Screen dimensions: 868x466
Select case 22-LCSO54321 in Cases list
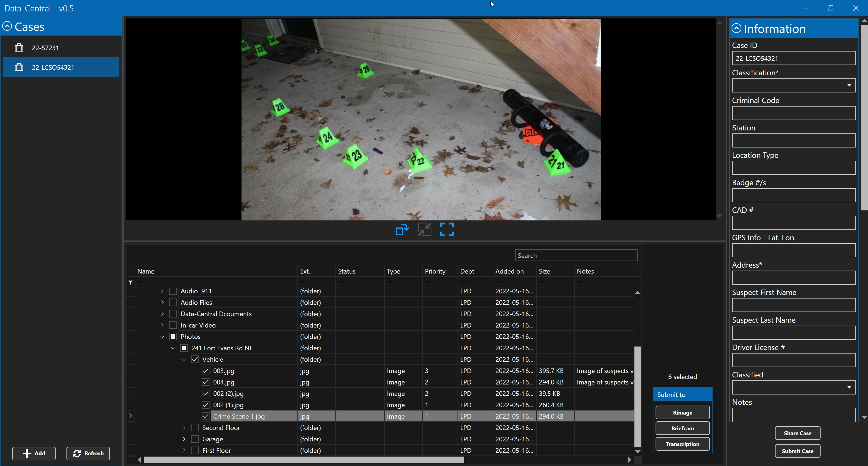61,67
